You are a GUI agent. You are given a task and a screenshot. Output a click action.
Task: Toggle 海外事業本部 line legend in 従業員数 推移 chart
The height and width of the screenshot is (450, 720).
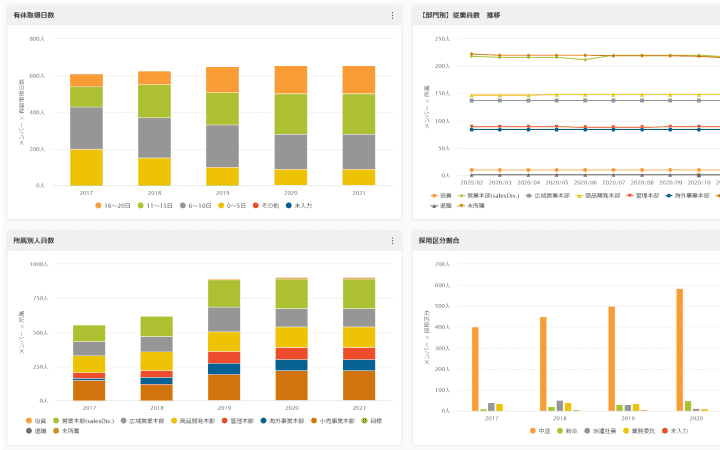click(x=687, y=196)
